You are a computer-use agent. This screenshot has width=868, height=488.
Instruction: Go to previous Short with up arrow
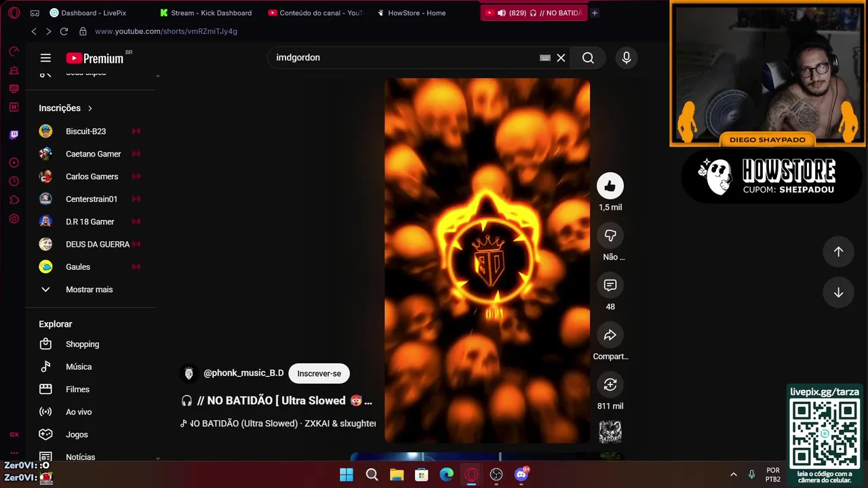838,251
